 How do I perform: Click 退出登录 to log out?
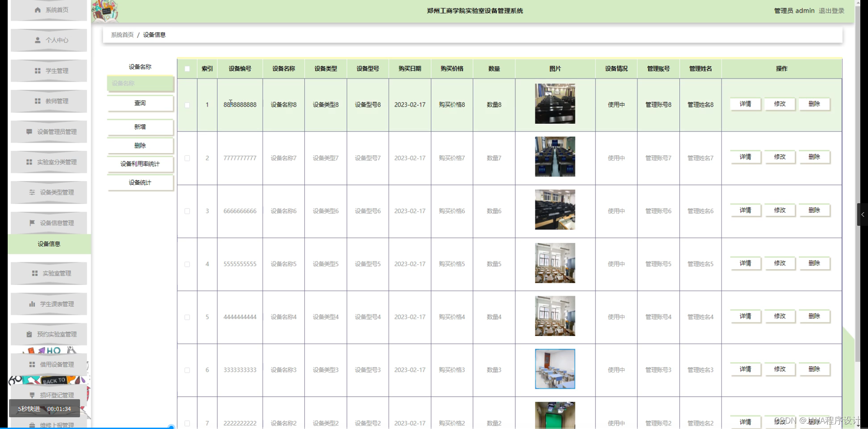click(831, 11)
